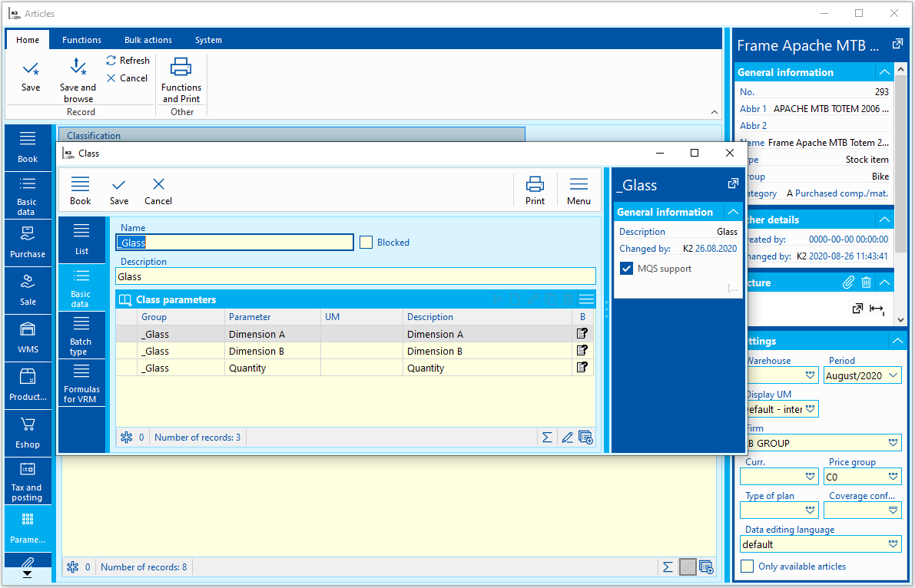Open the Class parameters hamburger menu
Viewport: 915px width, 588px height.
click(586, 300)
